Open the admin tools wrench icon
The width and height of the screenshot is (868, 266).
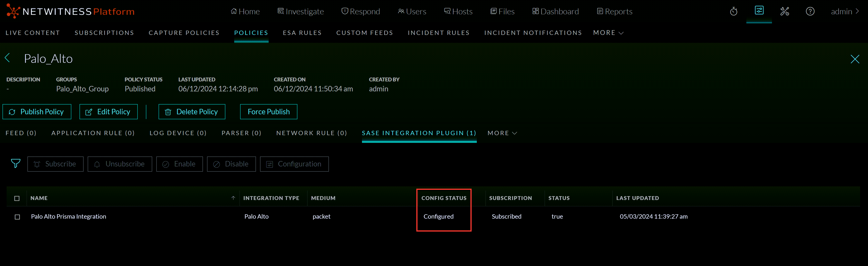tap(784, 12)
